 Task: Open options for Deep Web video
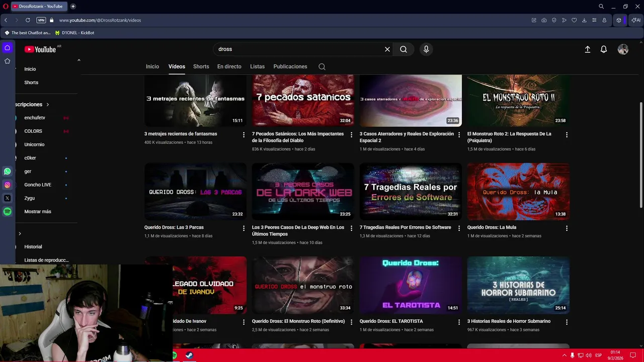click(351, 228)
